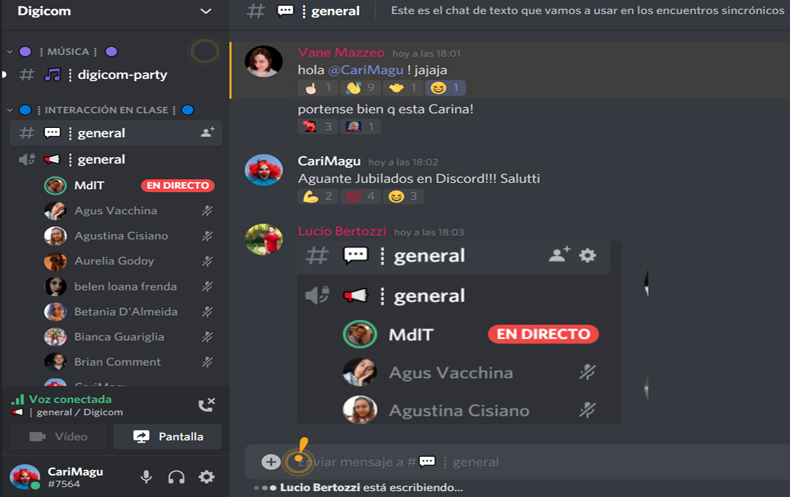Turn on camera with Vídeo button
This screenshot has width=790, height=497.
coord(58,437)
